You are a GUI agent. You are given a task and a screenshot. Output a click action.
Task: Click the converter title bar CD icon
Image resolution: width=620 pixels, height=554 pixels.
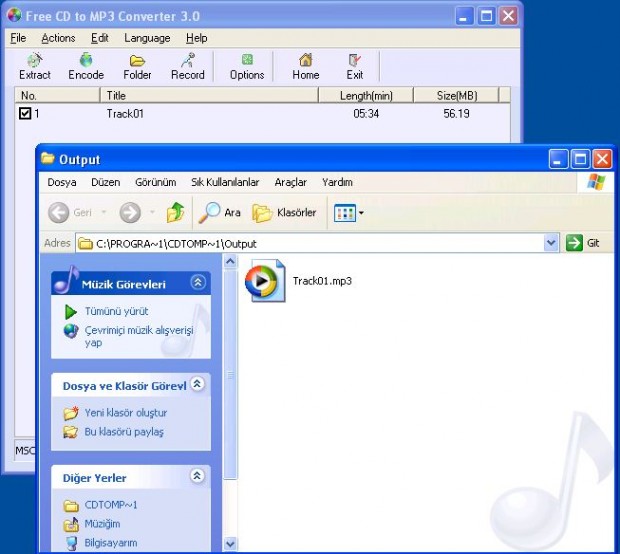15,15
